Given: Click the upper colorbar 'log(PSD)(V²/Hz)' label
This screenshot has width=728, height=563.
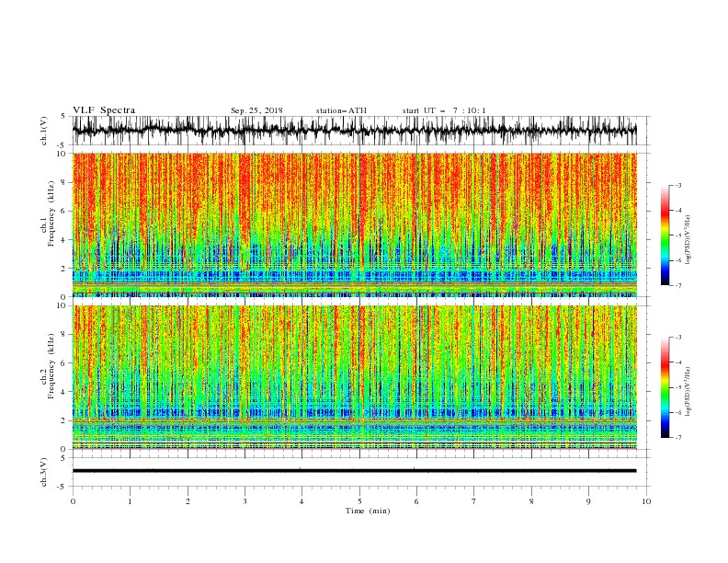Looking at the screenshot, I should pos(688,240).
